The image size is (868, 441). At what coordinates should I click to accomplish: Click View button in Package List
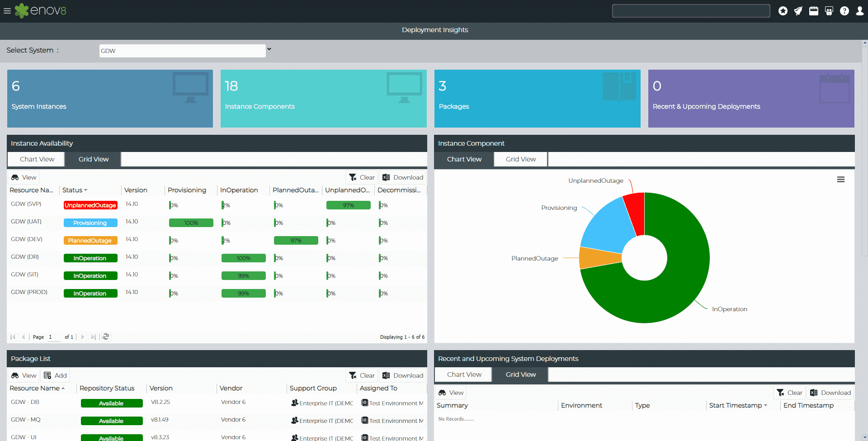pos(24,375)
